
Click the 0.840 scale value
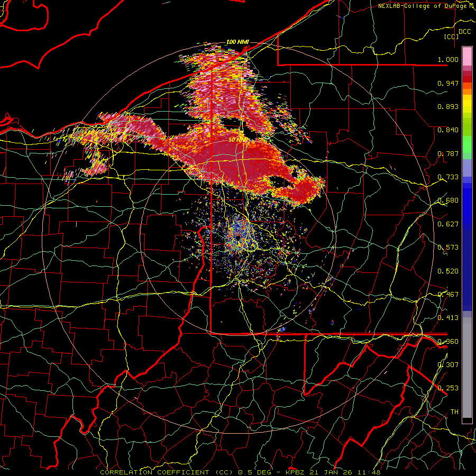tap(448, 130)
